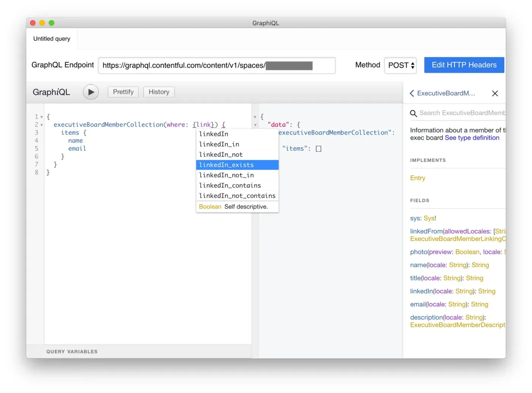This screenshot has height=393, width=532.
Task: Open the Entry type under IMPLEMENTS
Action: [x=417, y=178]
